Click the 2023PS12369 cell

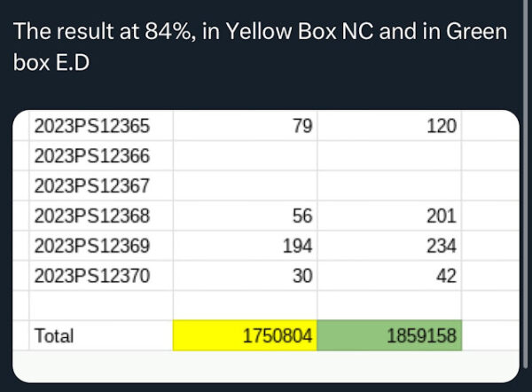[x=92, y=246]
